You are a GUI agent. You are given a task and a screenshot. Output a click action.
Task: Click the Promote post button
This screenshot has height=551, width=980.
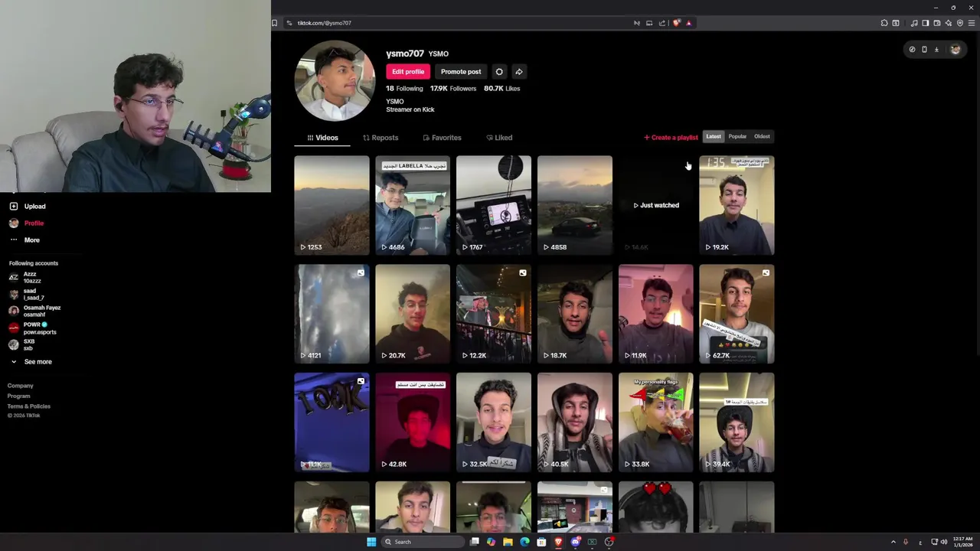click(461, 72)
